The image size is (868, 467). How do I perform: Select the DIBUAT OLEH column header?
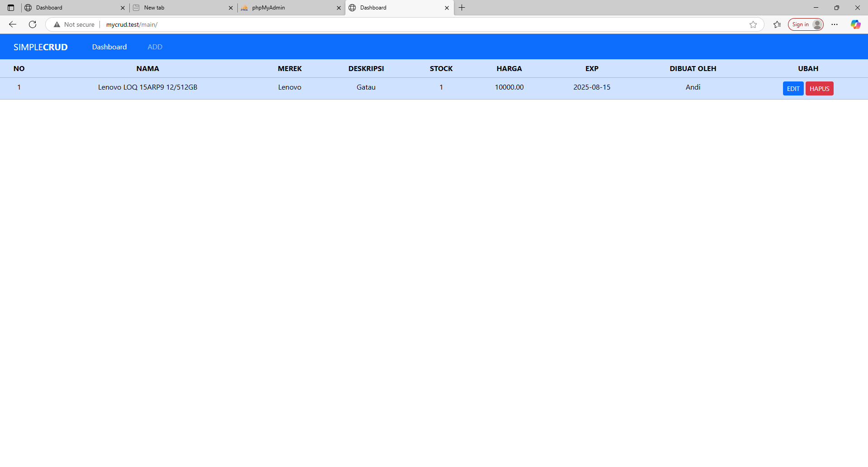coord(693,69)
